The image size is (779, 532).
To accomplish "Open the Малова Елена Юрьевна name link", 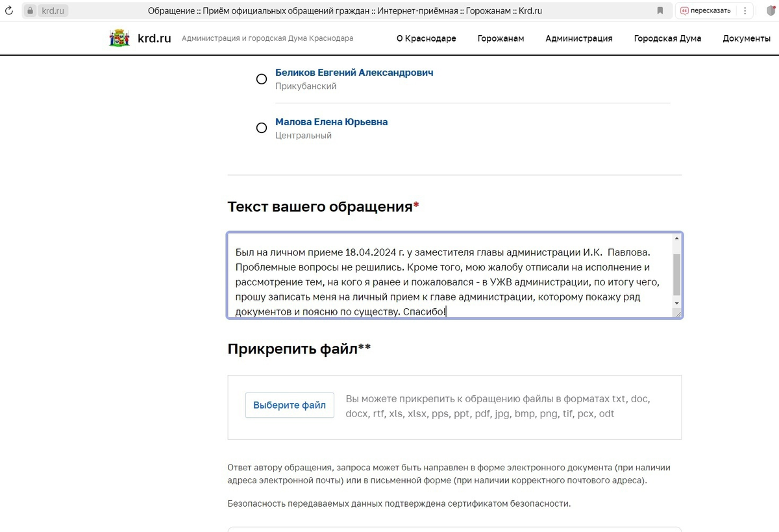I will (x=332, y=122).
